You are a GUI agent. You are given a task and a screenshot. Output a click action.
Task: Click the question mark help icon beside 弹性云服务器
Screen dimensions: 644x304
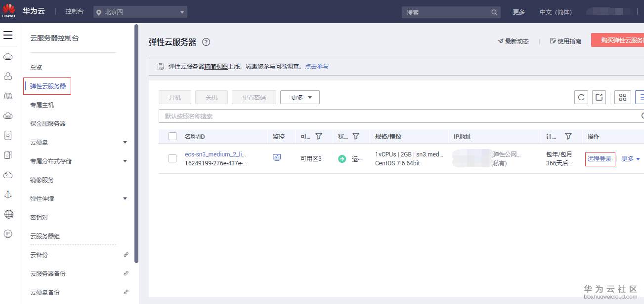pyautogui.click(x=207, y=42)
